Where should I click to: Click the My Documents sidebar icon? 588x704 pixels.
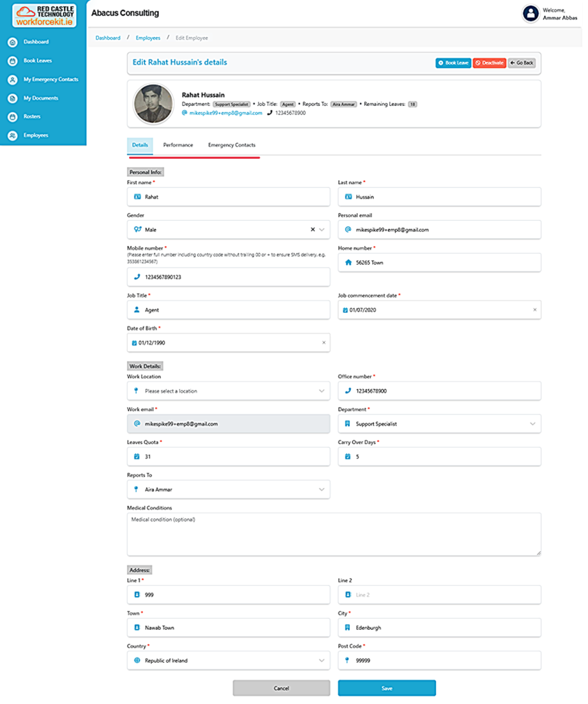click(12, 98)
